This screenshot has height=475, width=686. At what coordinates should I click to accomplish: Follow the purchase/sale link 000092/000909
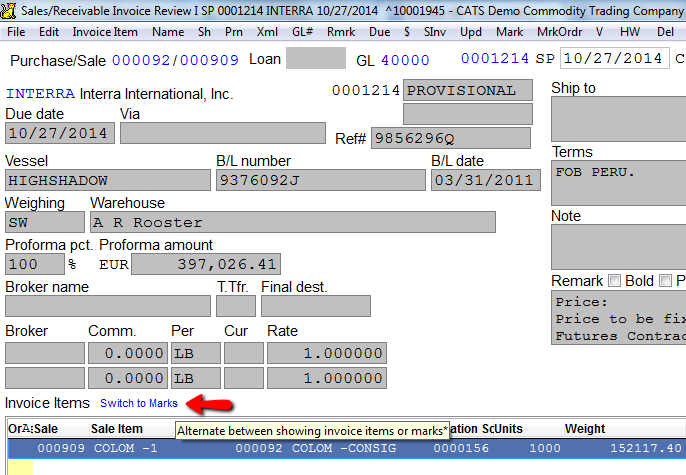[x=175, y=60]
